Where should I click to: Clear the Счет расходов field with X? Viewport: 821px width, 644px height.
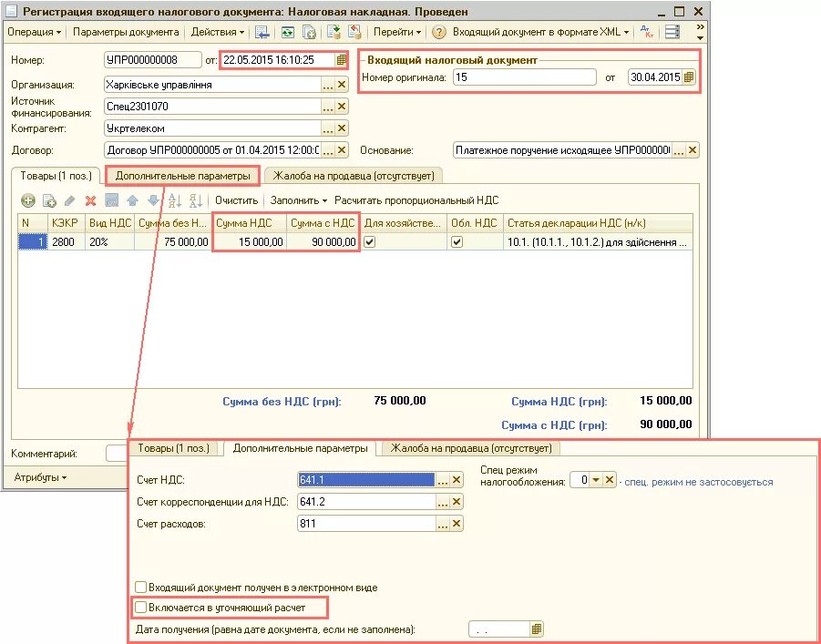[456, 523]
